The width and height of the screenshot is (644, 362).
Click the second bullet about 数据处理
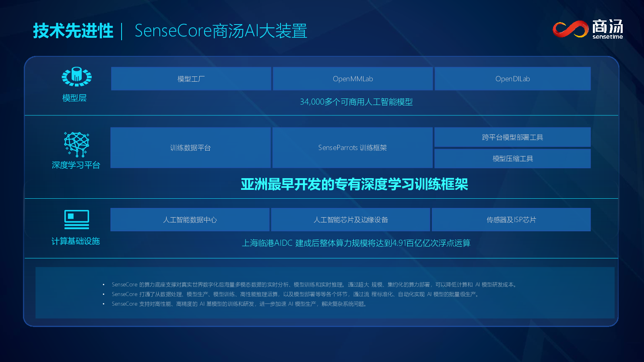point(295,294)
